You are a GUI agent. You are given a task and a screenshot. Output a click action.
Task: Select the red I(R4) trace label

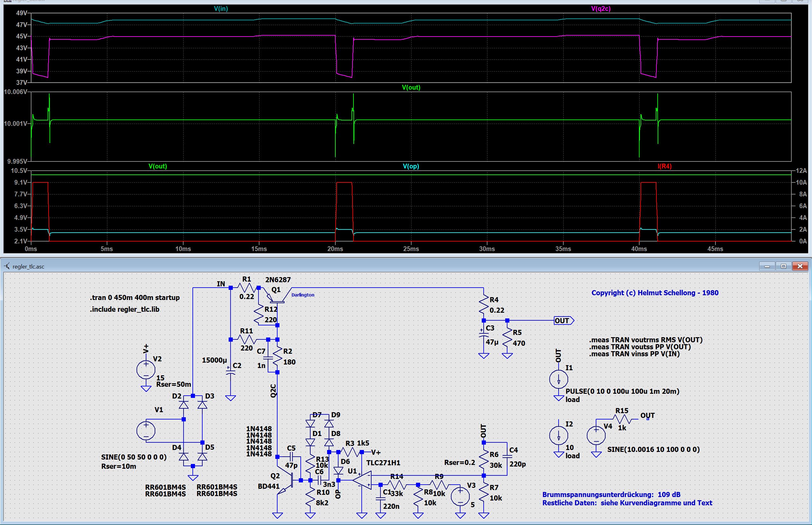[664, 166]
